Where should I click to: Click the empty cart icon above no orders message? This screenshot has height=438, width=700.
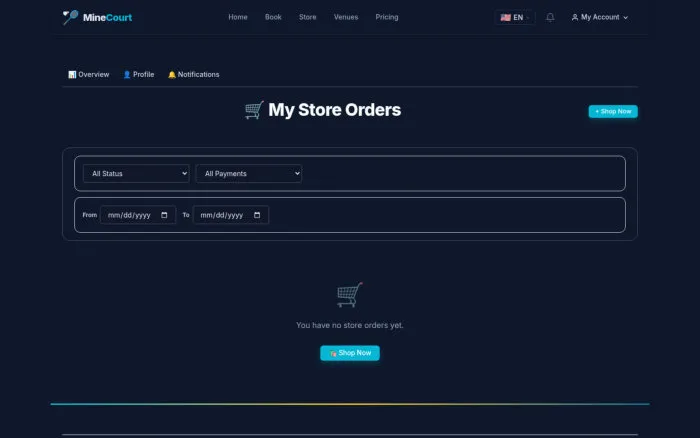click(350, 295)
